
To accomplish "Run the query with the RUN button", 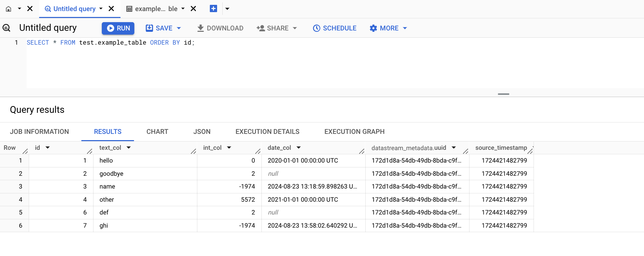I will pos(118,28).
